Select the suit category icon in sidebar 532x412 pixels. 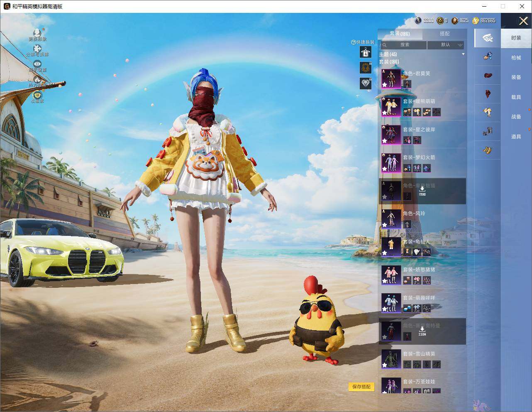(488, 111)
